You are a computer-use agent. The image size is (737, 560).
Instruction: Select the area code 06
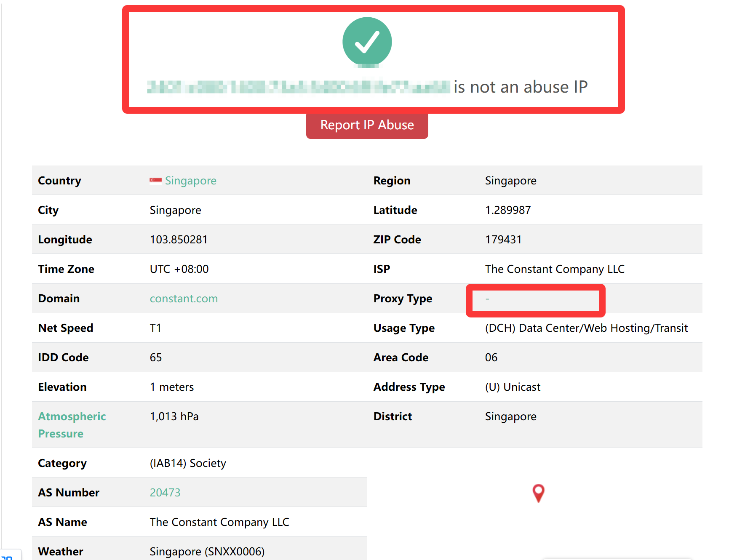pos(491,357)
